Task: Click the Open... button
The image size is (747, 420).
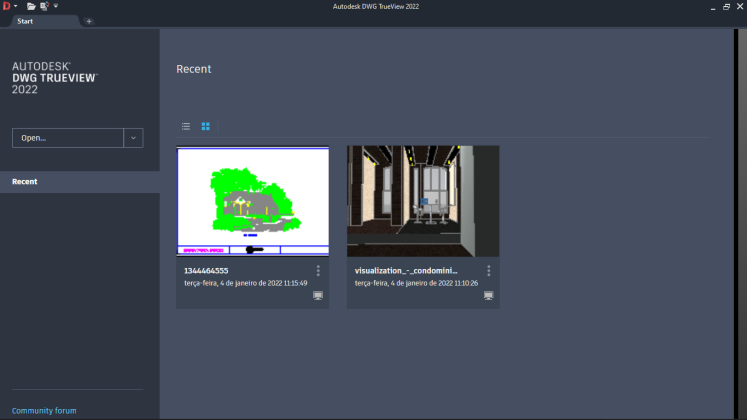Action: pos(68,138)
